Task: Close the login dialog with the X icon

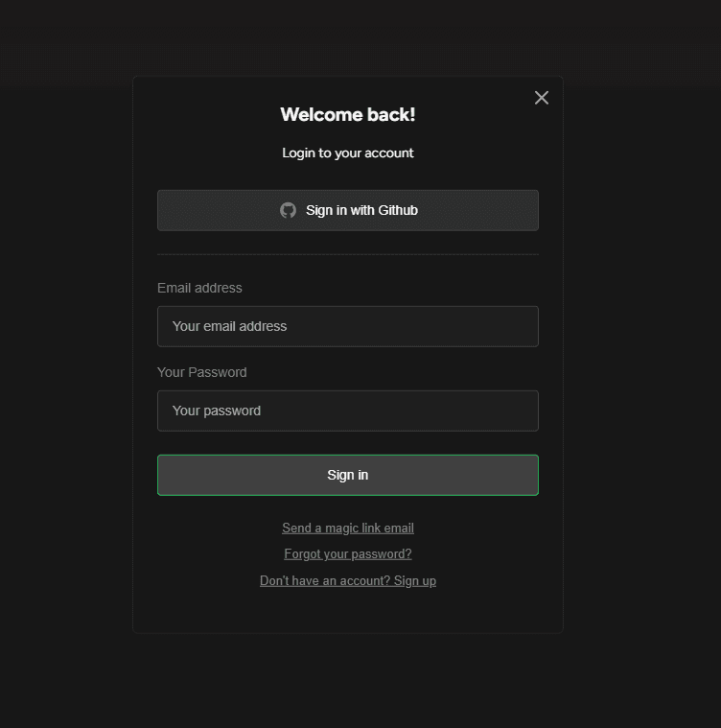Action: coord(542,98)
